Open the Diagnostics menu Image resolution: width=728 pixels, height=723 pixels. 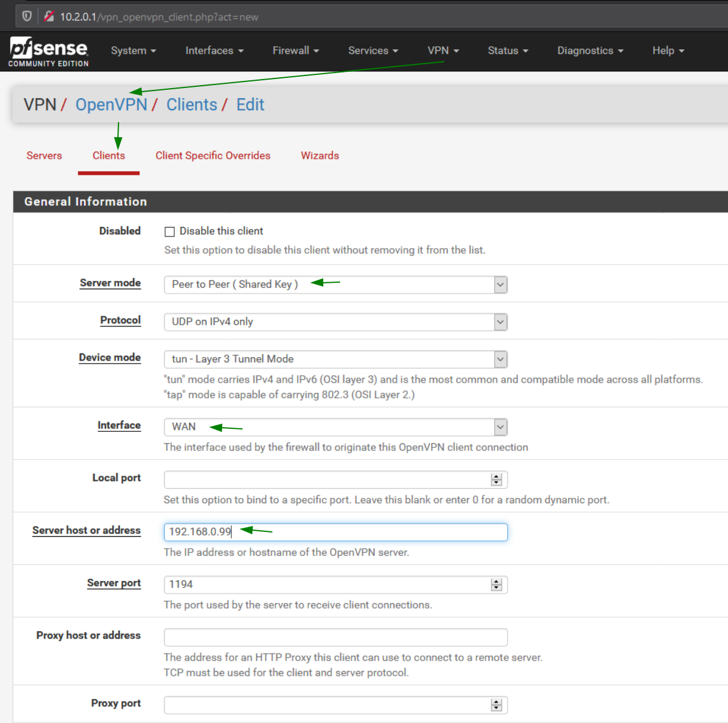point(590,51)
